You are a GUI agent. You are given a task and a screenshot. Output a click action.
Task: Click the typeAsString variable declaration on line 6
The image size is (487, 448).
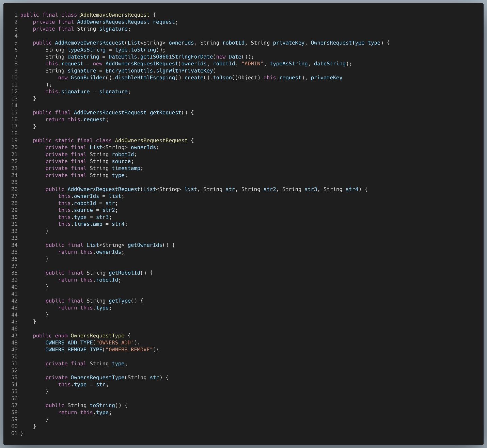(x=87, y=50)
